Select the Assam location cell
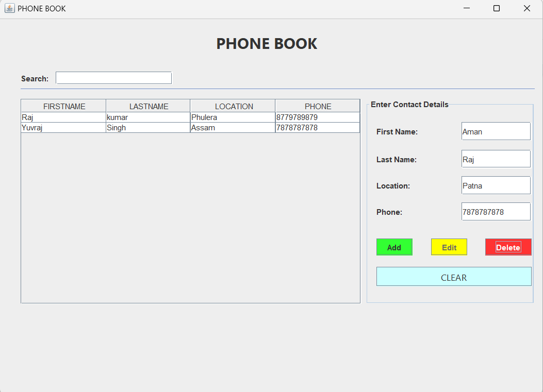 point(233,128)
